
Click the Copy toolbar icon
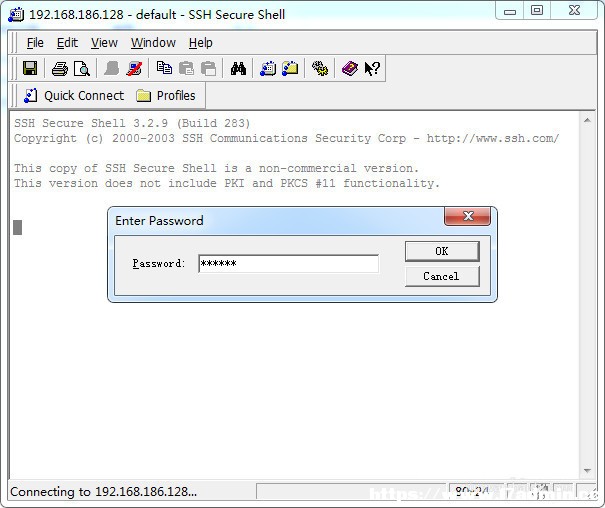point(164,68)
